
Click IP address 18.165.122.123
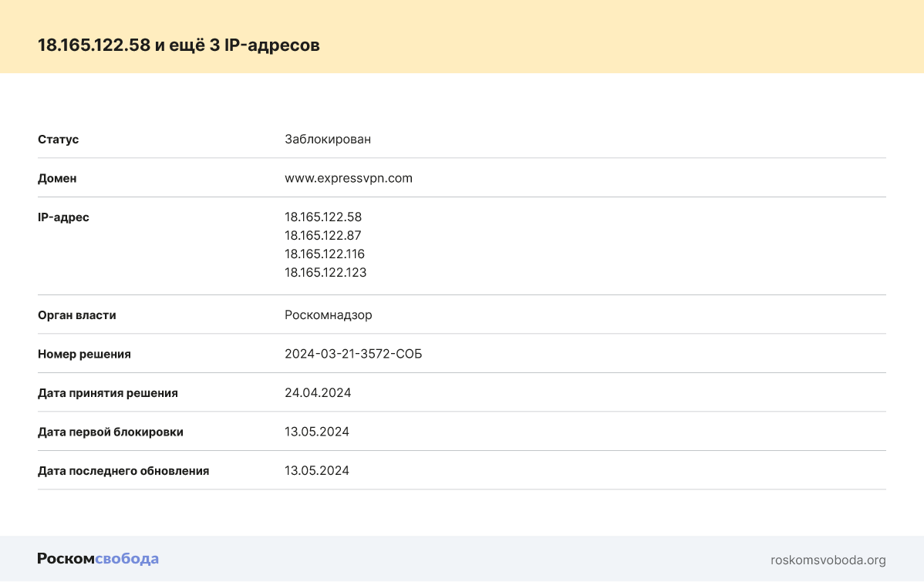tap(325, 272)
